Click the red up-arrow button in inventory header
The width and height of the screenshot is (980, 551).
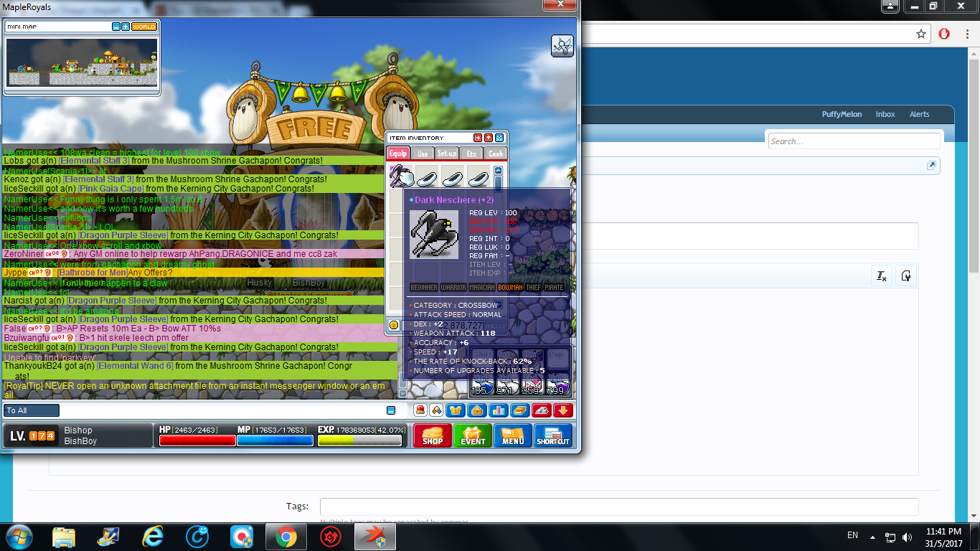pyautogui.click(x=489, y=138)
